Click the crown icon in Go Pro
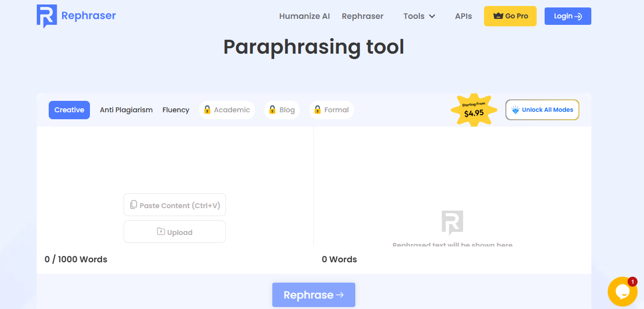644x309 pixels. pos(498,16)
